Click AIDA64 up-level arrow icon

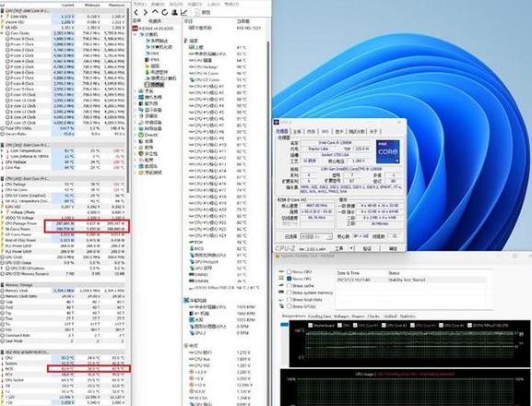pos(155,12)
